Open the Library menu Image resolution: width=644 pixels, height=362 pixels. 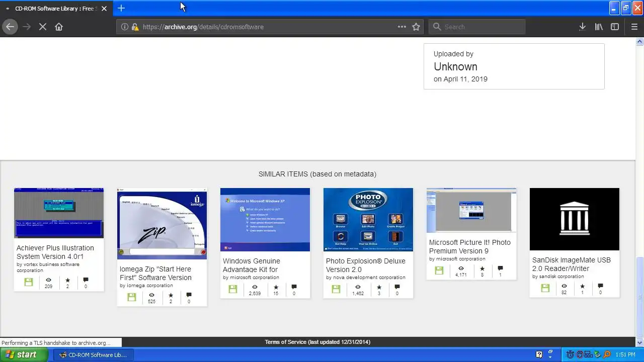tap(599, 27)
